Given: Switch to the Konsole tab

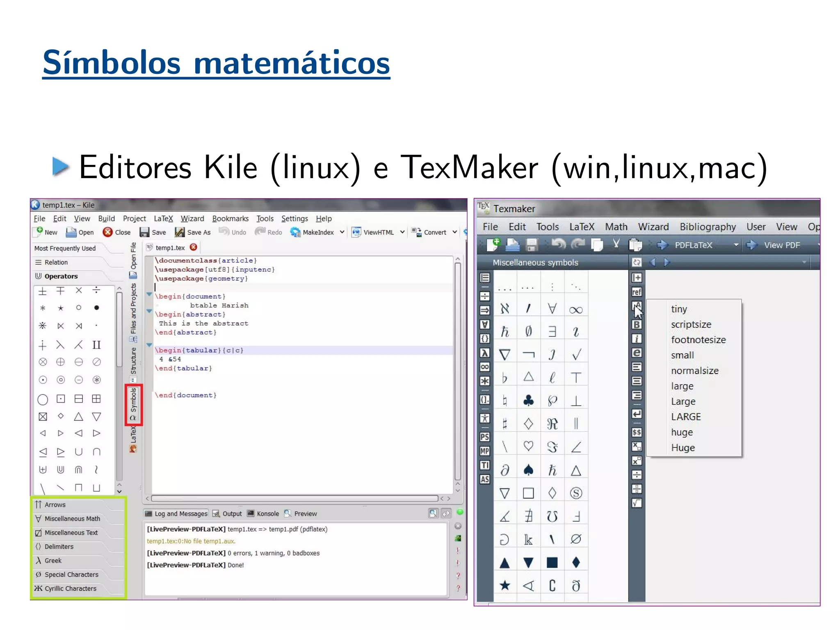Looking at the screenshot, I should pyautogui.click(x=263, y=514).
